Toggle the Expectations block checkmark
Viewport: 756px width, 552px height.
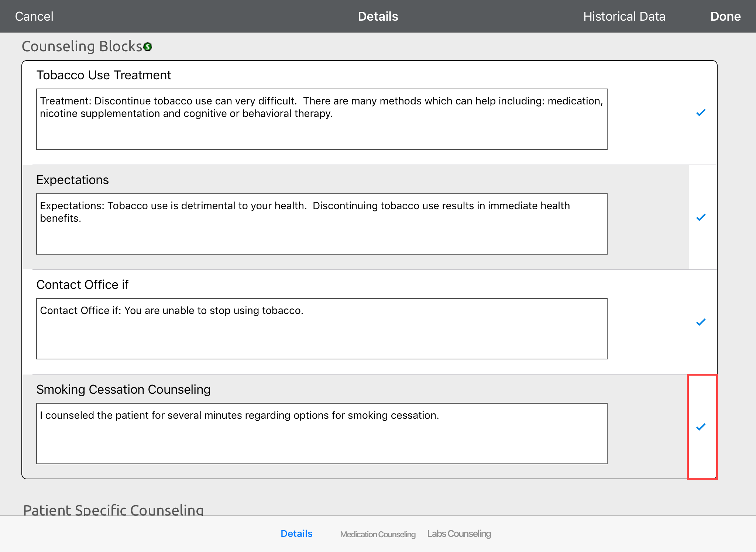point(701,217)
